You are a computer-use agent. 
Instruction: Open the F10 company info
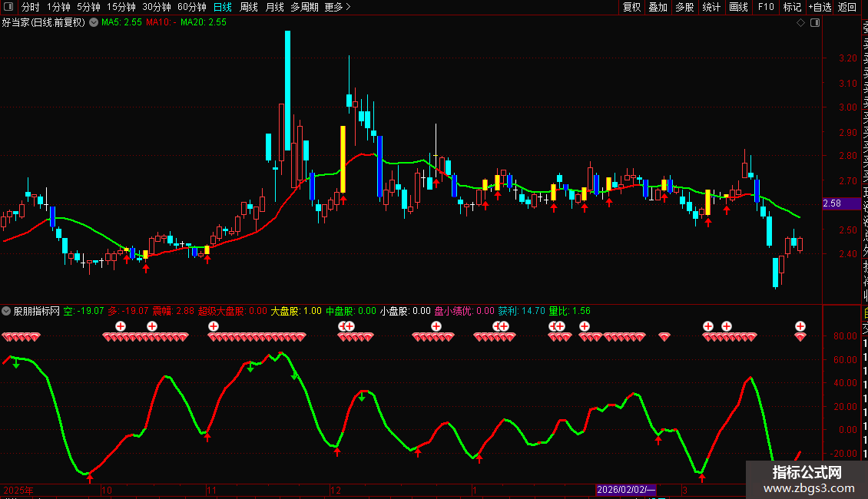click(766, 7)
